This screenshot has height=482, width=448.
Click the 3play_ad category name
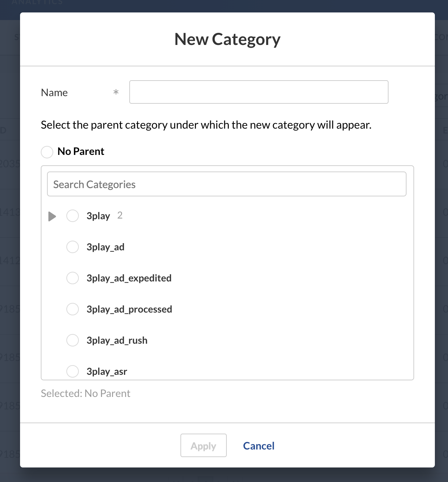pyautogui.click(x=105, y=247)
